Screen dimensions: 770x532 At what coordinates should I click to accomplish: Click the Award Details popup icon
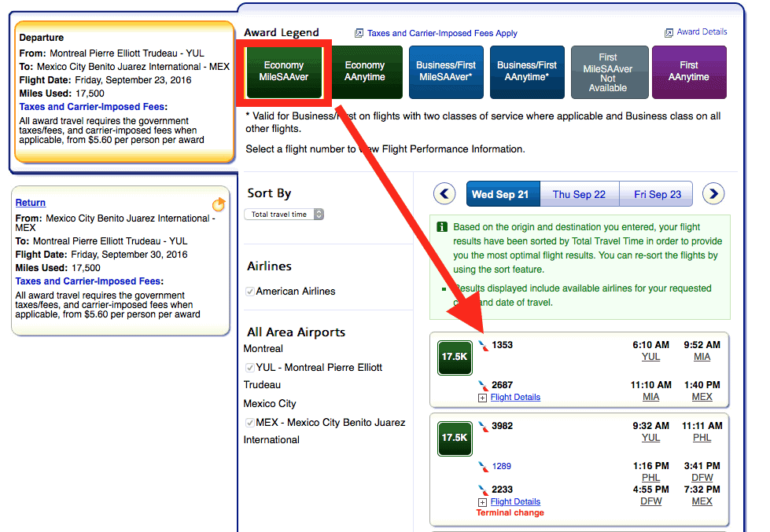tap(669, 33)
